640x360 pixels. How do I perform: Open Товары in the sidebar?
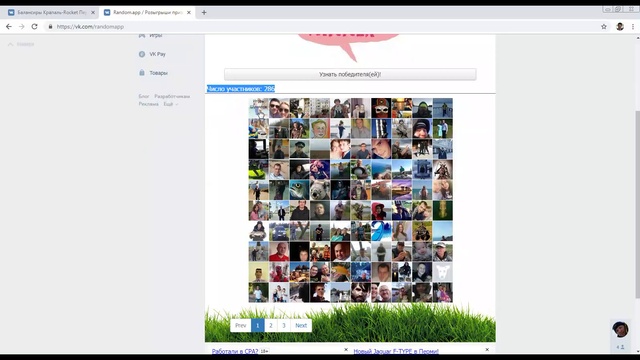[158, 73]
